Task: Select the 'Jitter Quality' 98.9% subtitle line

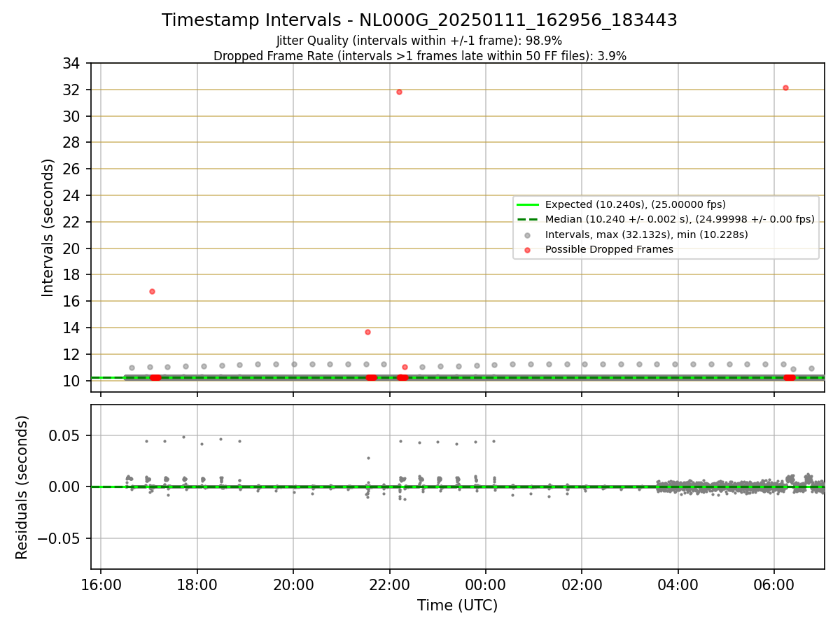Action: pos(419,41)
